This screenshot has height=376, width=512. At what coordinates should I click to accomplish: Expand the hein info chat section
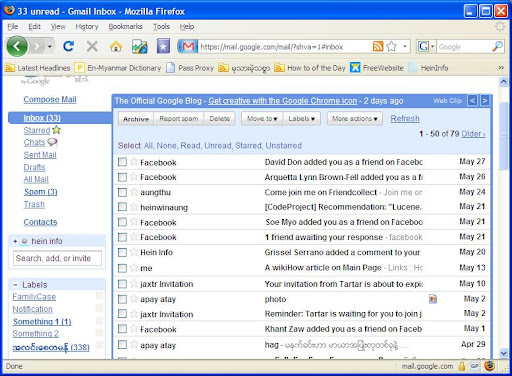point(15,241)
